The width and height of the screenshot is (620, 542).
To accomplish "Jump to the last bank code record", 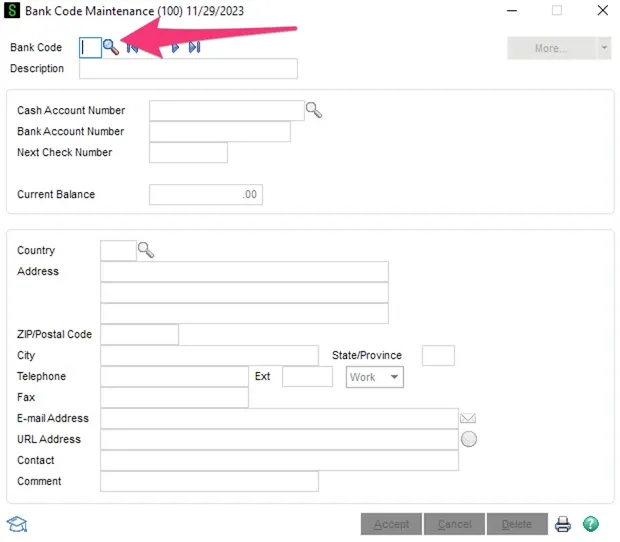I will (x=195, y=47).
